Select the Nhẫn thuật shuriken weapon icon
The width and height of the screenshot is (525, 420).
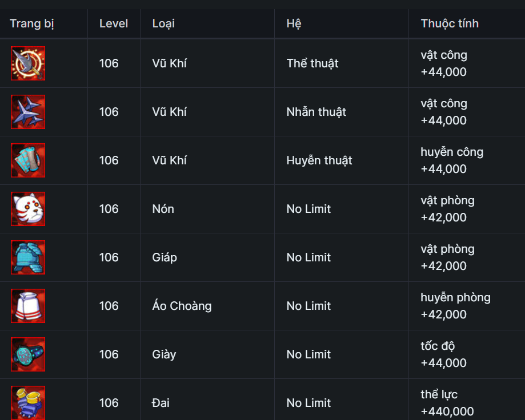(x=28, y=112)
